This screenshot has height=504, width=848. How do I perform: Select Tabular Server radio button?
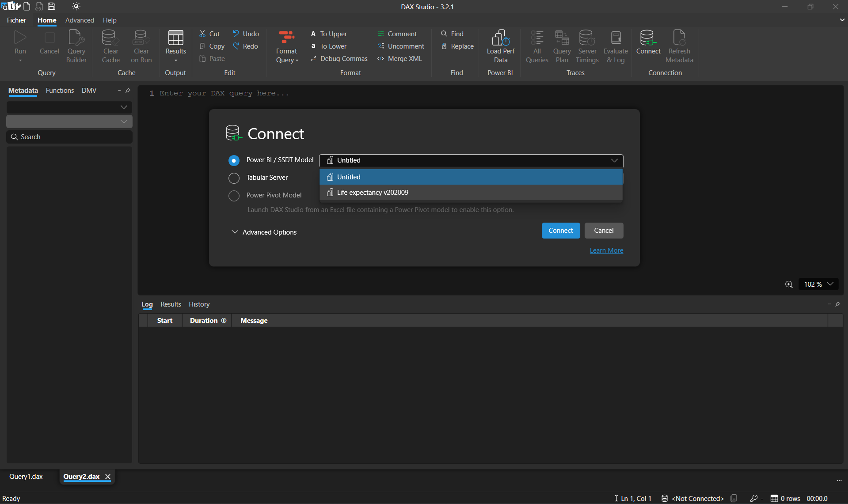pyautogui.click(x=234, y=178)
